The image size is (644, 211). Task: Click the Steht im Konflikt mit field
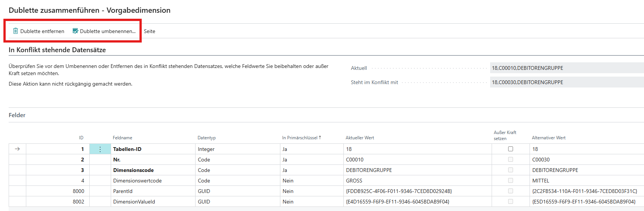(x=566, y=82)
